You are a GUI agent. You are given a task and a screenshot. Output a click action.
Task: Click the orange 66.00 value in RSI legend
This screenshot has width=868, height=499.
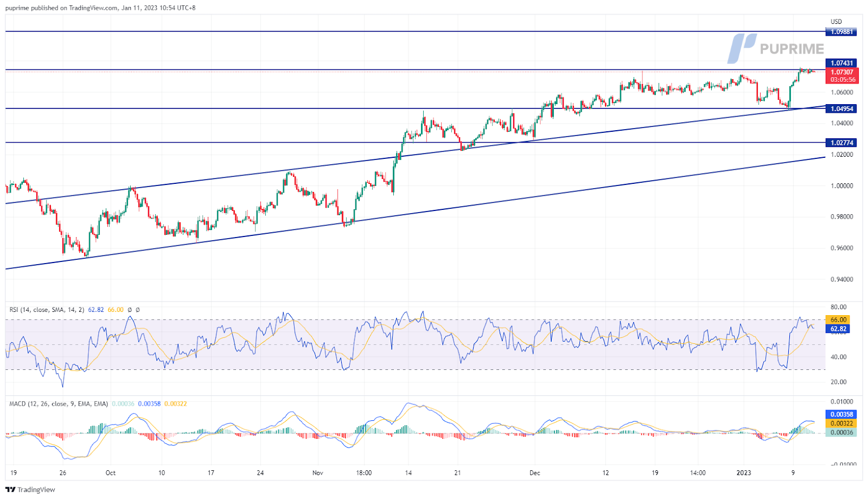[x=116, y=310]
